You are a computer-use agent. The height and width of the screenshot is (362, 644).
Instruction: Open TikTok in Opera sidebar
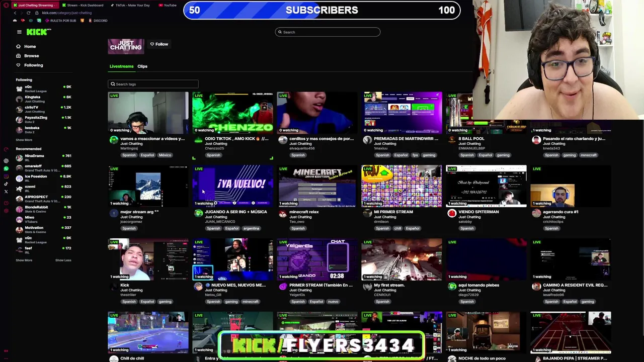[x=6, y=184]
